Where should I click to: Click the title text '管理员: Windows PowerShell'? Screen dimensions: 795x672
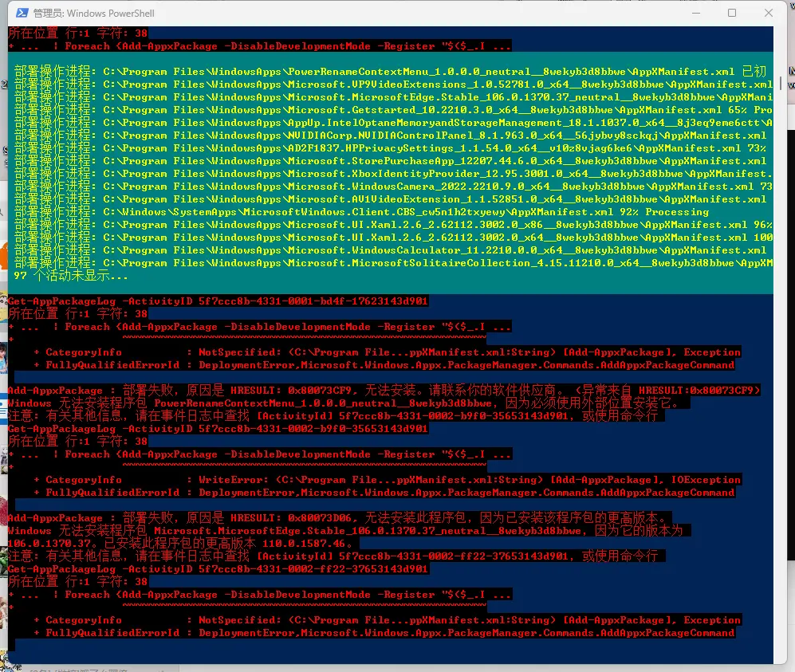click(x=94, y=14)
